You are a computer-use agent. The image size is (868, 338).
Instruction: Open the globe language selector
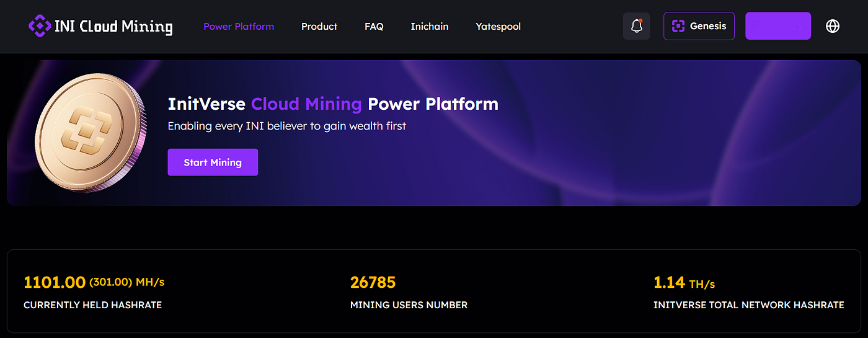833,26
